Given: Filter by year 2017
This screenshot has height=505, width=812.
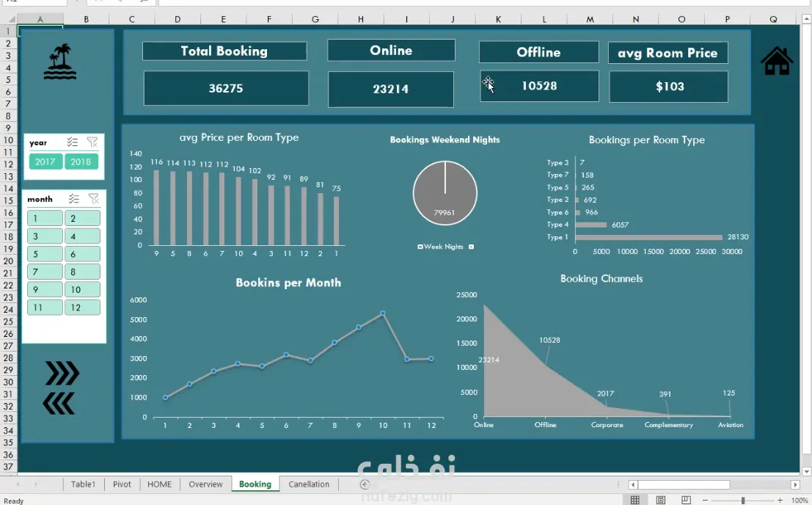Looking at the screenshot, I should point(45,161).
